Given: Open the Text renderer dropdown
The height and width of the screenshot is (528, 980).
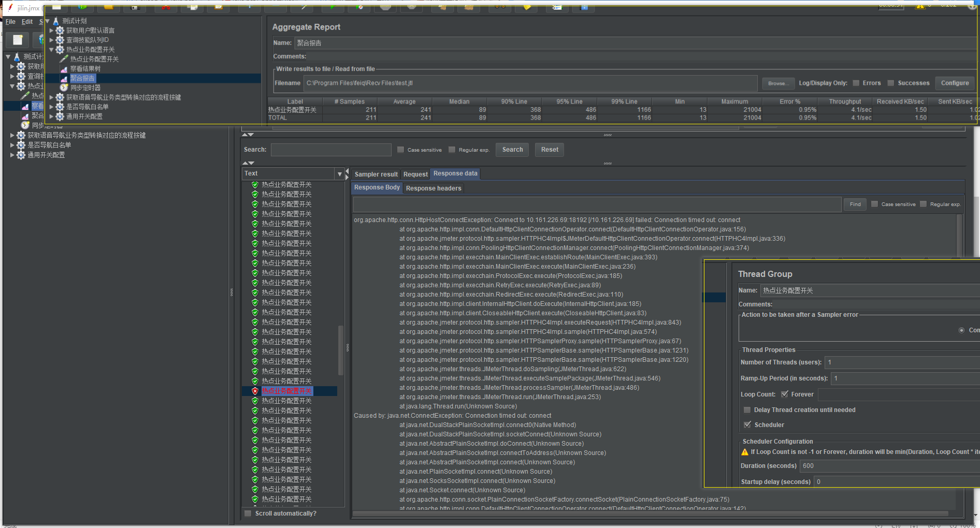Looking at the screenshot, I should click(339, 174).
